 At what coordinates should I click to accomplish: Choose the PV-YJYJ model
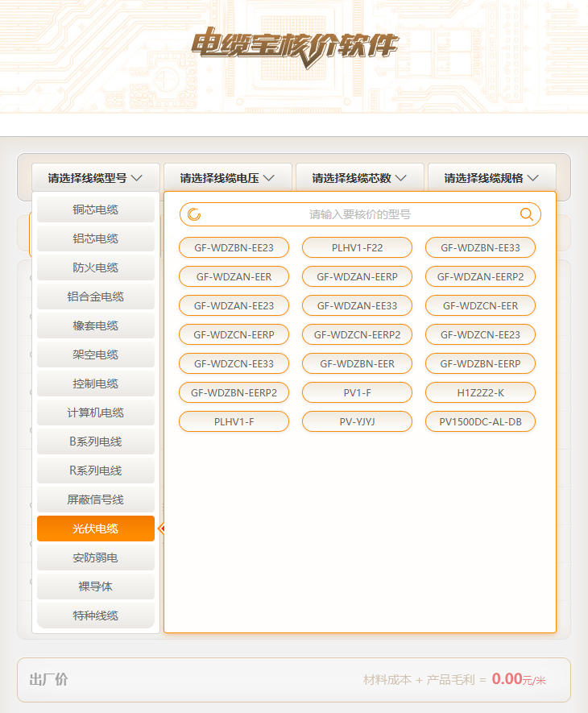coord(357,422)
